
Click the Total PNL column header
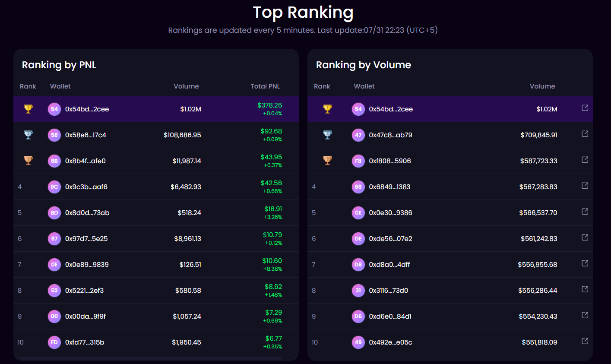[x=265, y=86]
